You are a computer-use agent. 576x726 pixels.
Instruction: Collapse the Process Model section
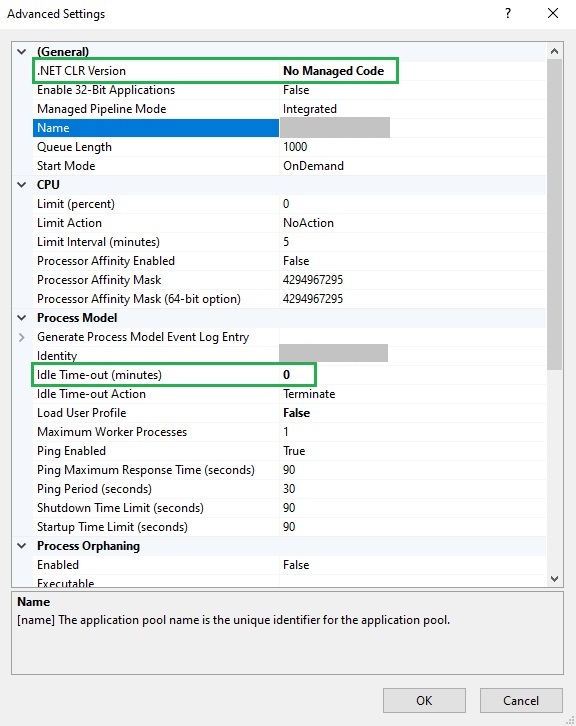pos(21,318)
